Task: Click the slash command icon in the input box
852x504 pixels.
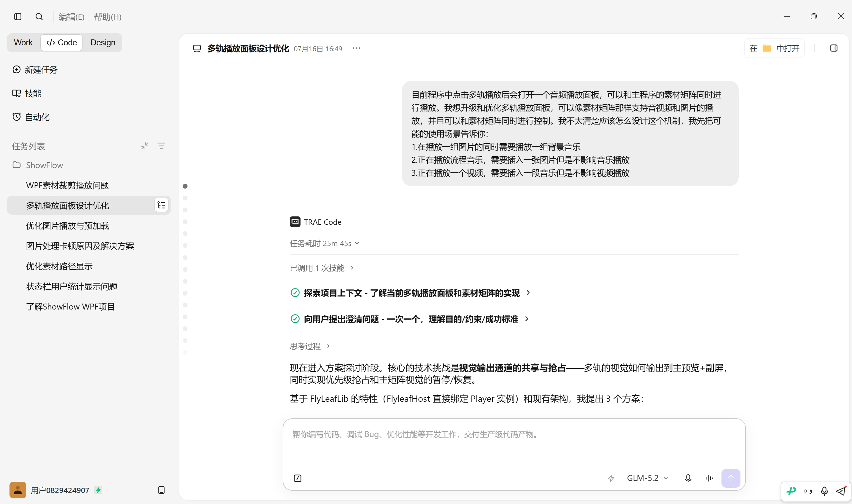Action: point(297,478)
